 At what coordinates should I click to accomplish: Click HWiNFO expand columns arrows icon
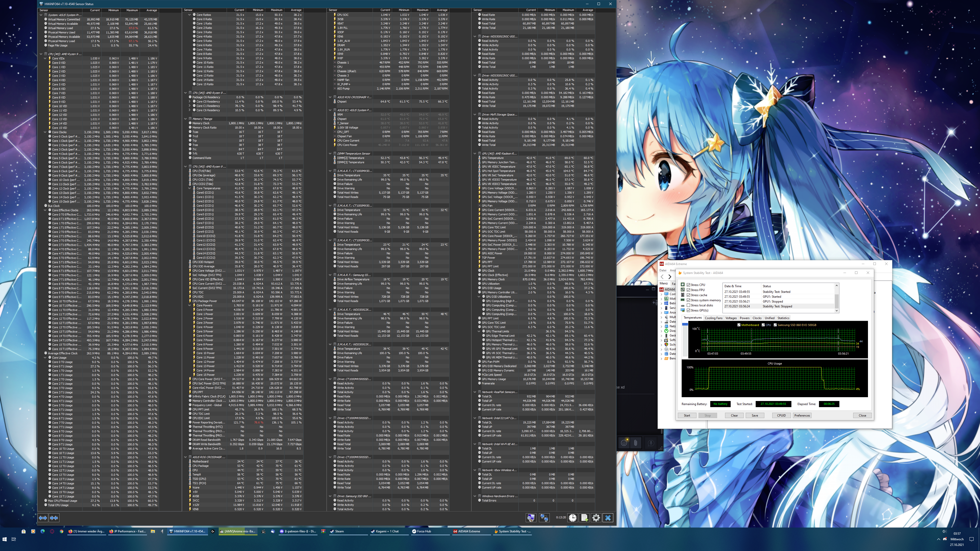(43, 518)
